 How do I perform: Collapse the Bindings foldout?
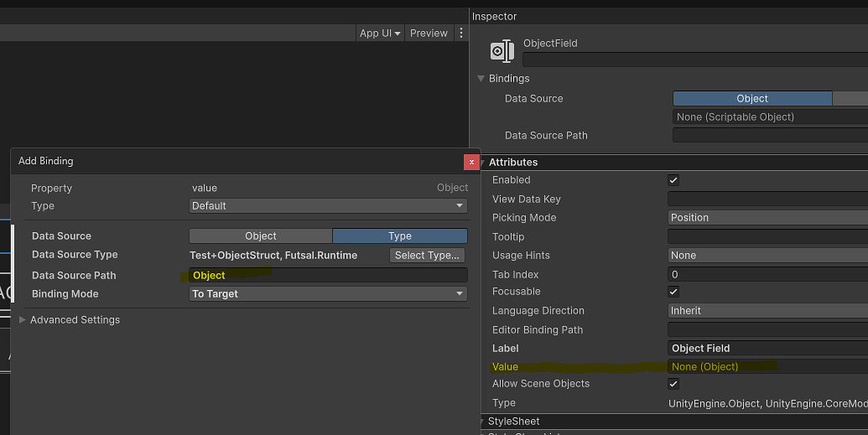[481, 79]
